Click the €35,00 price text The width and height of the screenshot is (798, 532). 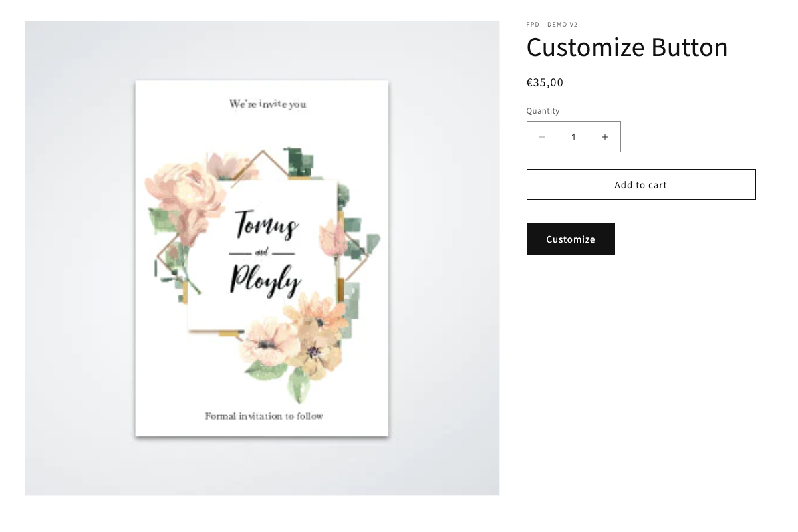tap(545, 82)
